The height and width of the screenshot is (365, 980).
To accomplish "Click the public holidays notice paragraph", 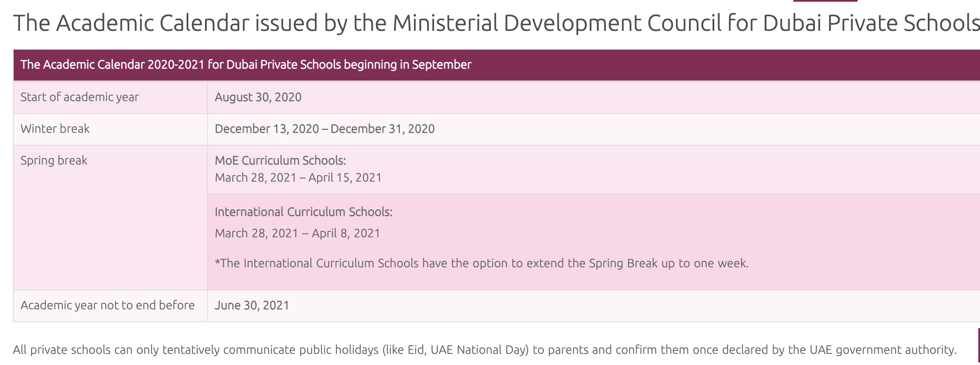I will 484,350.
